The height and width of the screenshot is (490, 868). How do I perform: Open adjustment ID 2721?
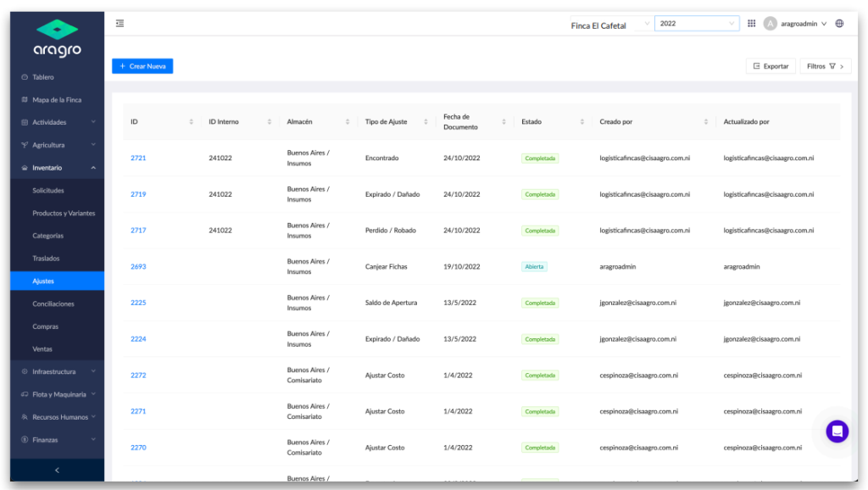click(138, 158)
